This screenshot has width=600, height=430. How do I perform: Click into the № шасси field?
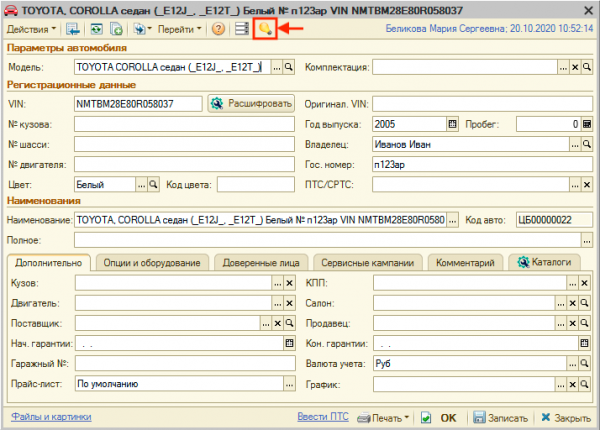(184, 145)
